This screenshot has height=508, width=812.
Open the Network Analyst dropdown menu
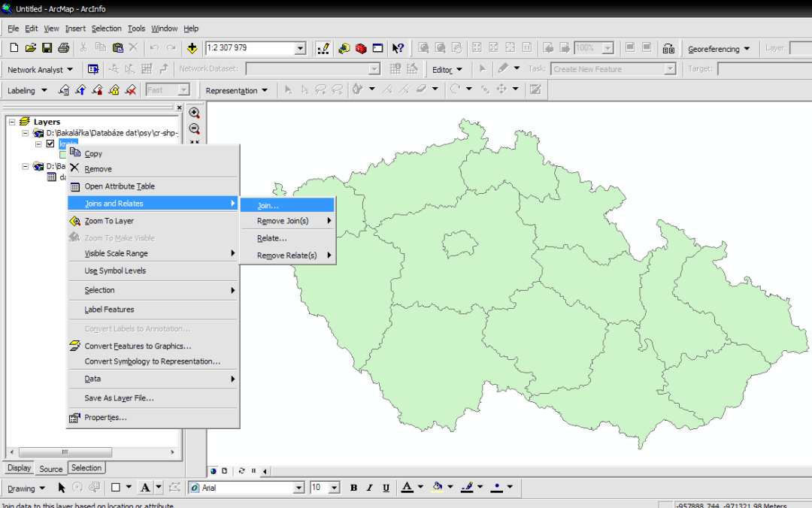click(41, 69)
